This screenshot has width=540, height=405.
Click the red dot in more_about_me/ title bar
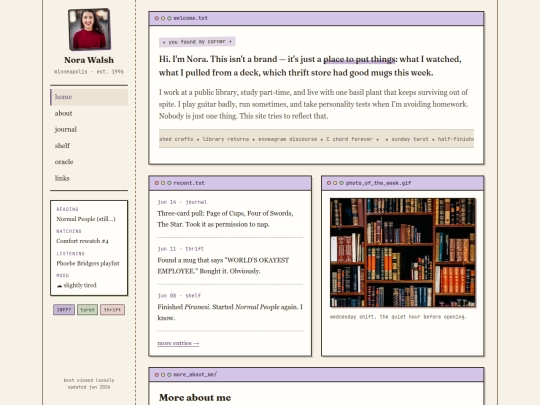(x=157, y=375)
